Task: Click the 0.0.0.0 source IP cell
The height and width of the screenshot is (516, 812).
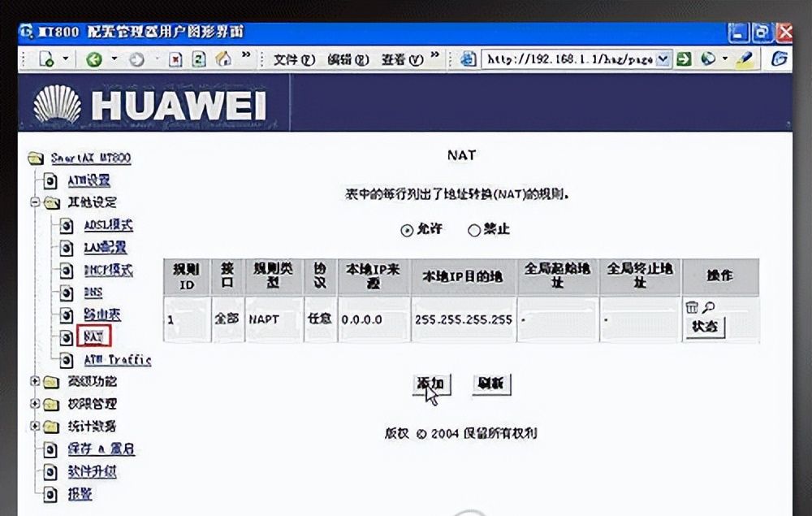Action: [x=374, y=319]
